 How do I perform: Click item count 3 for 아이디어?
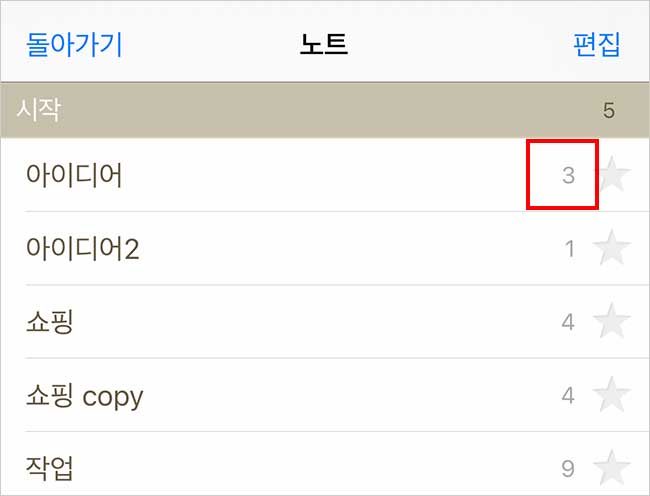click(568, 176)
